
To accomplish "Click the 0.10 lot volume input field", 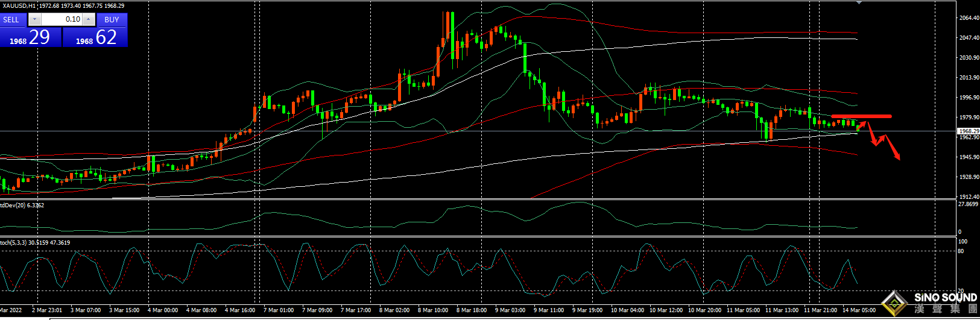I will click(x=60, y=19).
